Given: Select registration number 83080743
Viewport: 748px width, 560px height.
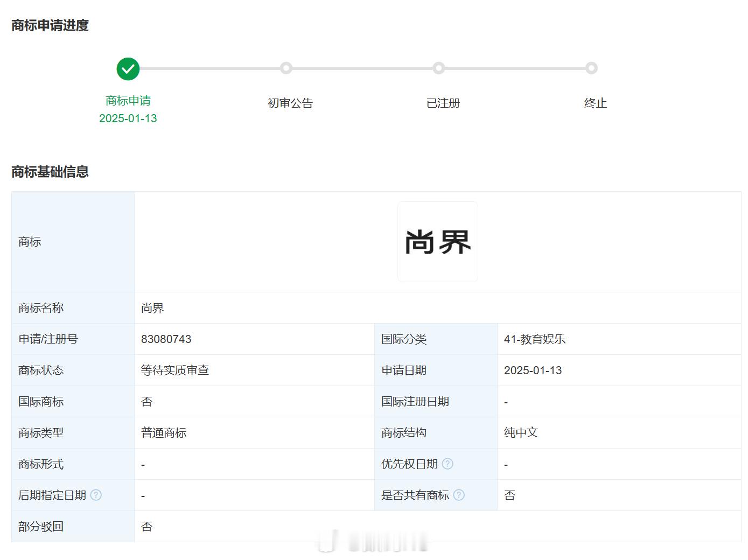Looking at the screenshot, I should [x=166, y=339].
